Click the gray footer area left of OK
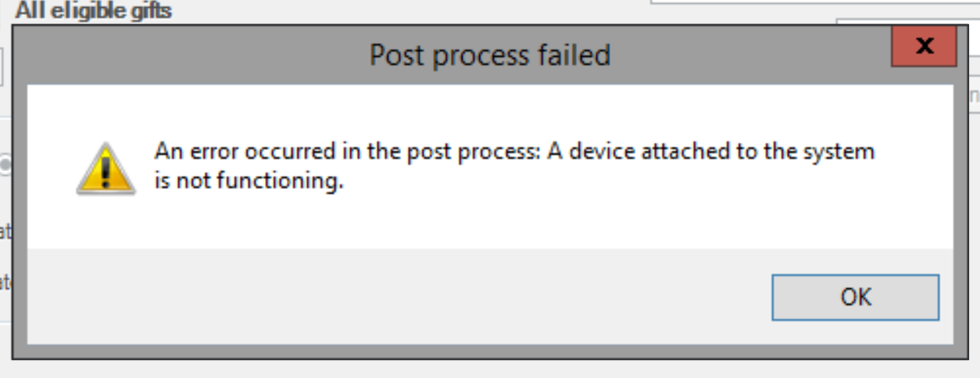The width and height of the screenshot is (980, 378). [391, 297]
